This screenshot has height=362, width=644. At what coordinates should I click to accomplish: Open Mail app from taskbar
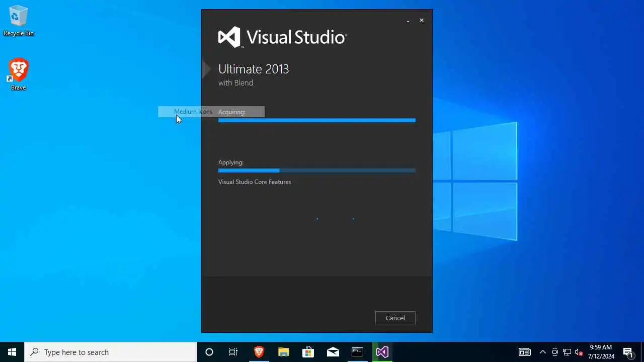pos(333,352)
